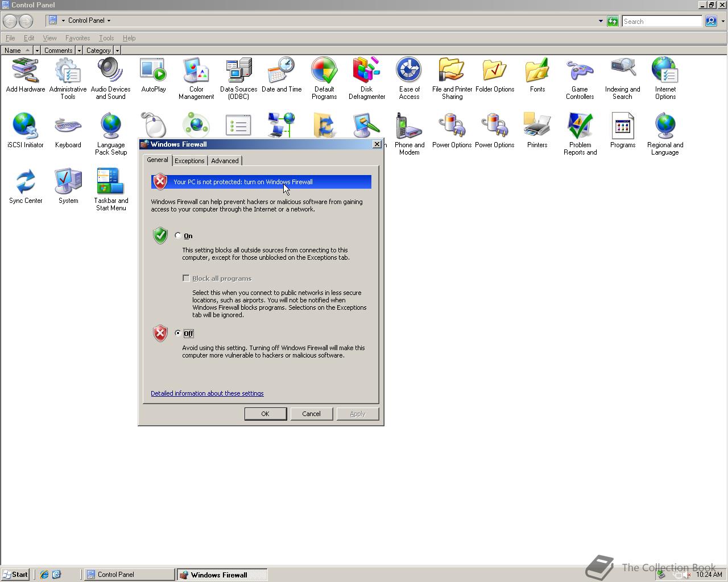
Task: Open the File menu
Action: [x=10, y=38]
